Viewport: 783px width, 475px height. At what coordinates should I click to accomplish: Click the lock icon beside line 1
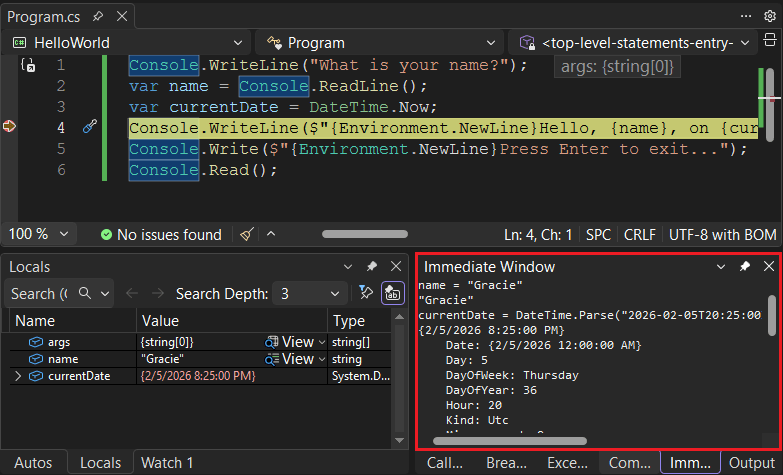[28, 65]
